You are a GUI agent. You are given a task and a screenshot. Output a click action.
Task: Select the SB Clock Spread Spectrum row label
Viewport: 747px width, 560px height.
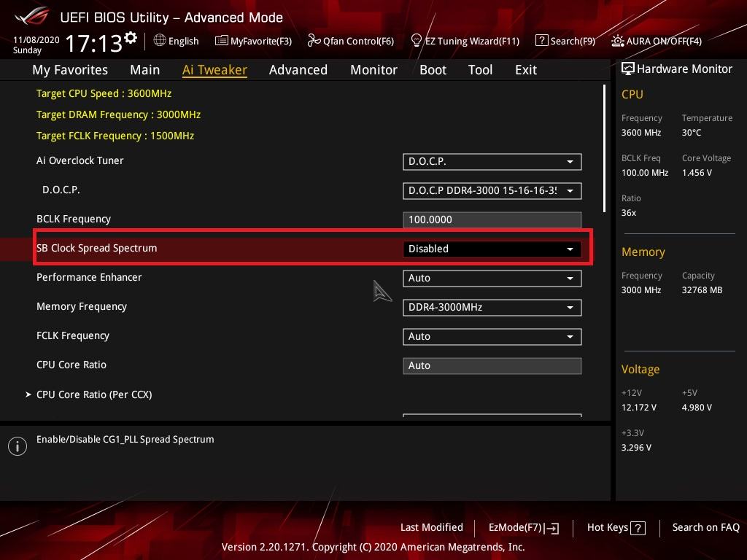point(97,248)
